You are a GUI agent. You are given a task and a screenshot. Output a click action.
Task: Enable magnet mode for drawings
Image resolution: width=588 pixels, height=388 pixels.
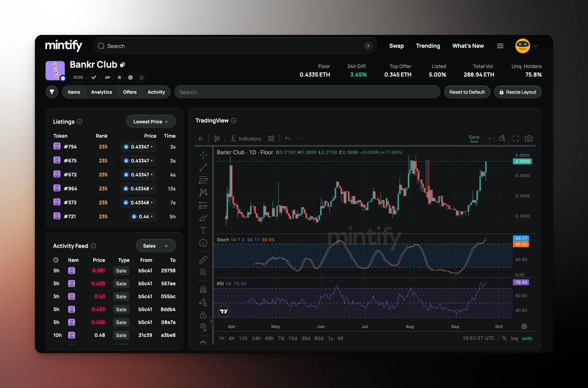pos(203,289)
